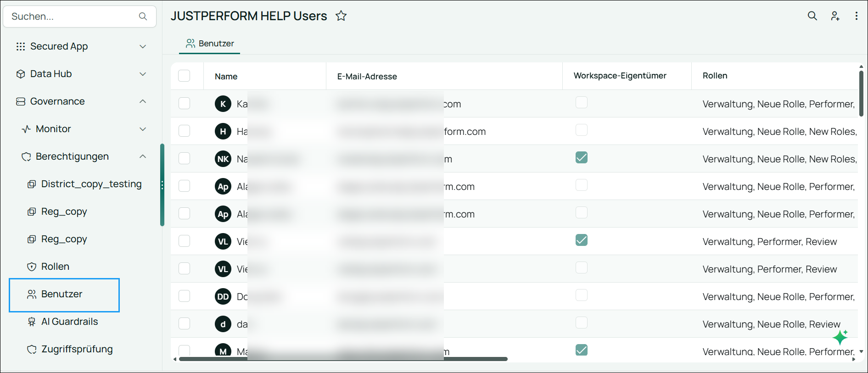
Task: Open AI Guardrails in the sidebar
Action: pyautogui.click(x=69, y=322)
